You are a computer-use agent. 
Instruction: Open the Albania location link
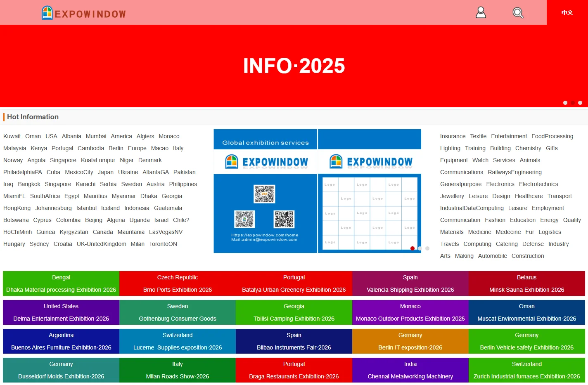[x=71, y=136]
